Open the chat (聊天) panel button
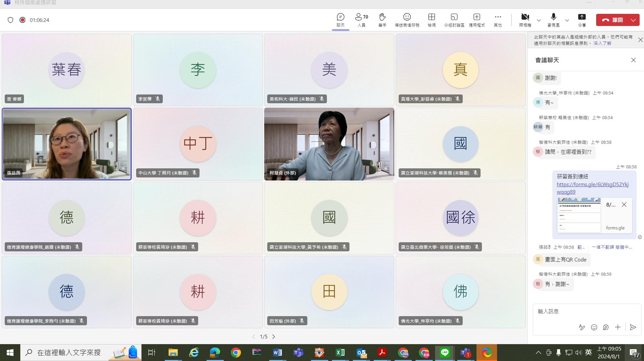644x361 pixels. point(340,20)
